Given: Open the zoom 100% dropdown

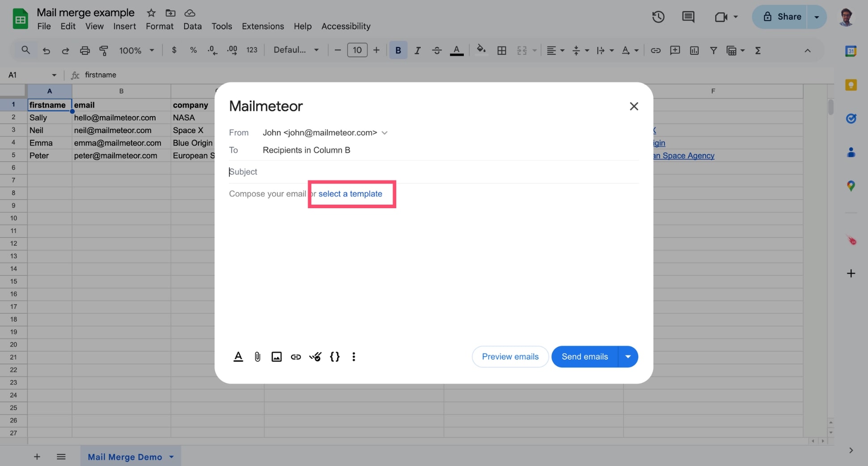Looking at the screenshot, I should click(136, 50).
